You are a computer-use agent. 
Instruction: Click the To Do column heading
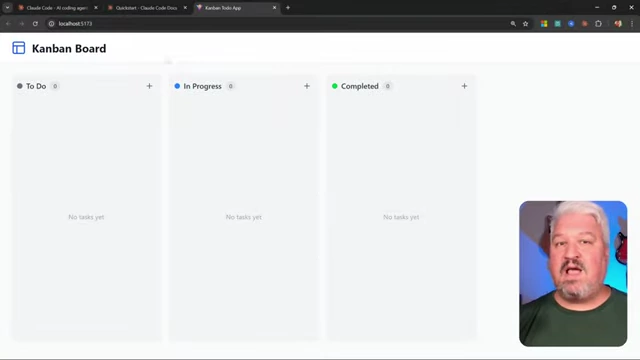36,86
